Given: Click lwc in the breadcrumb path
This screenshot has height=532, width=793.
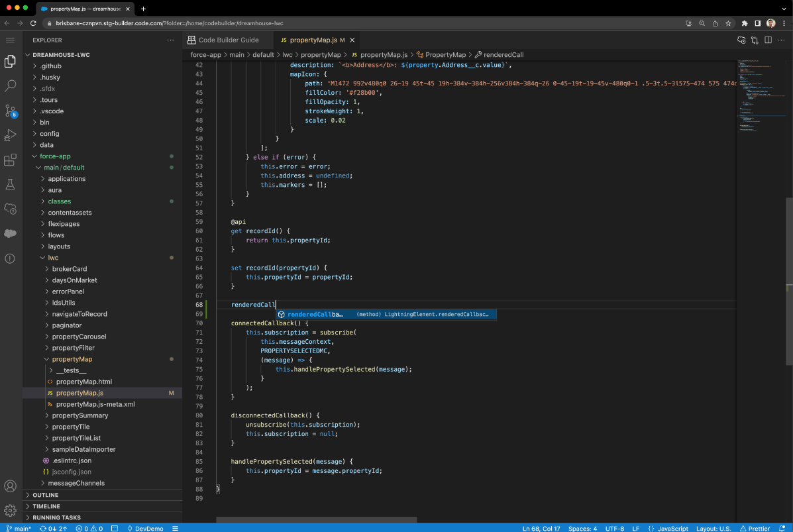Looking at the screenshot, I should click(x=288, y=54).
